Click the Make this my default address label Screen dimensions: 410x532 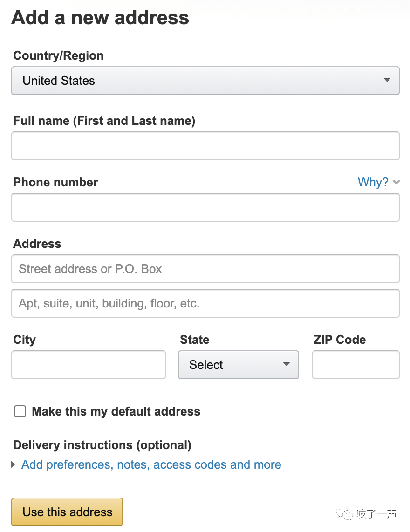116,411
